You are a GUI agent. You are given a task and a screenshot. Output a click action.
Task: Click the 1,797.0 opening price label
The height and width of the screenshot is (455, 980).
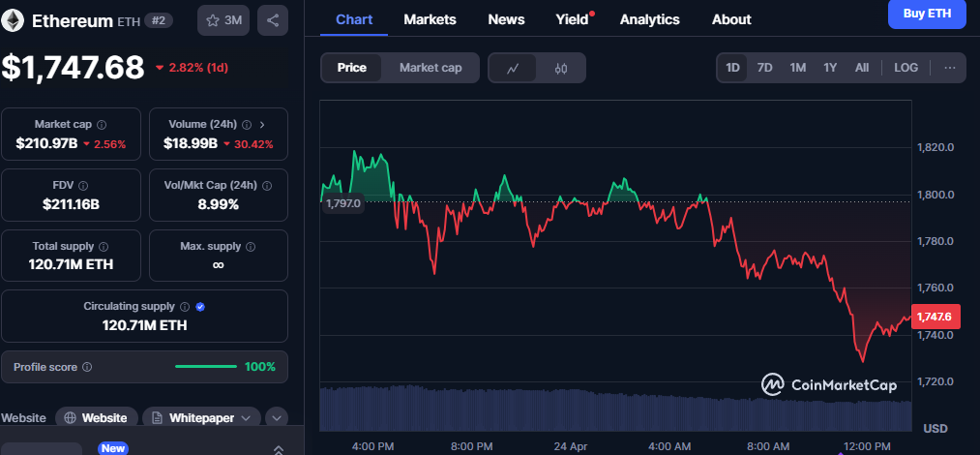[342, 203]
